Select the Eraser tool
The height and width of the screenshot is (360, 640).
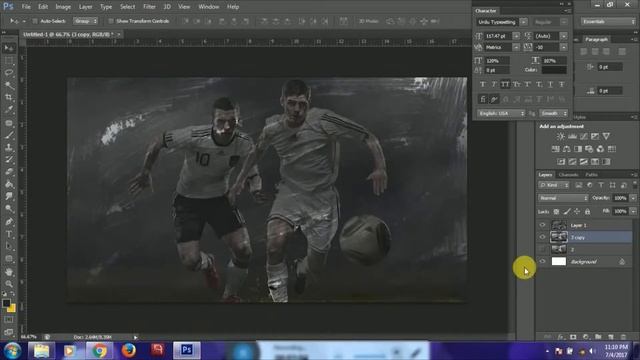click(x=9, y=172)
